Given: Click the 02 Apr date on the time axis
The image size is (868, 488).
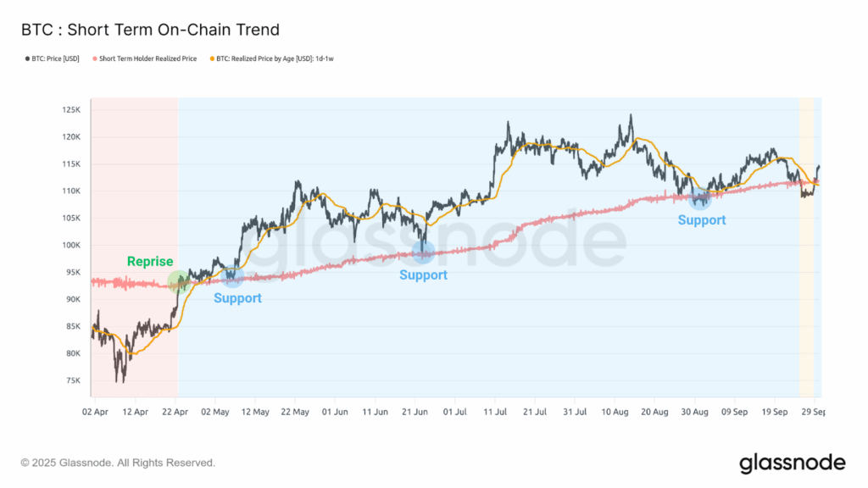Looking at the screenshot, I should (x=94, y=412).
